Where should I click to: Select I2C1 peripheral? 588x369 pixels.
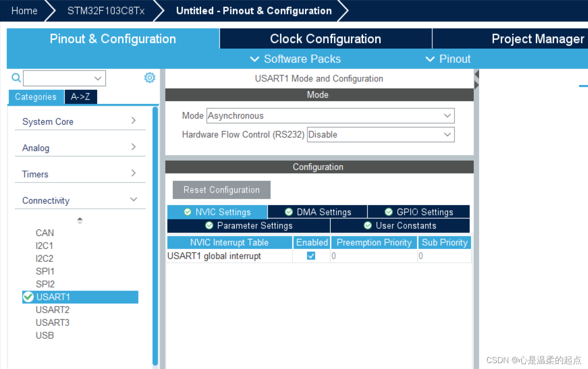45,246
